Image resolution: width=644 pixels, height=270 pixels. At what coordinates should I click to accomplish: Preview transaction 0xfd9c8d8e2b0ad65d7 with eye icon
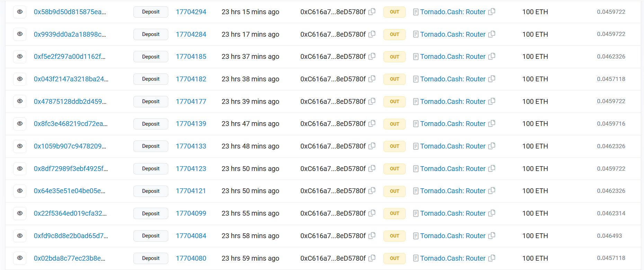pyautogui.click(x=20, y=236)
